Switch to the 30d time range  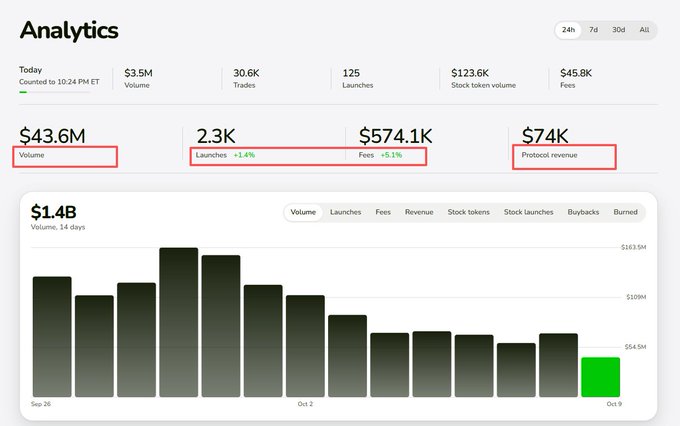[618, 30]
